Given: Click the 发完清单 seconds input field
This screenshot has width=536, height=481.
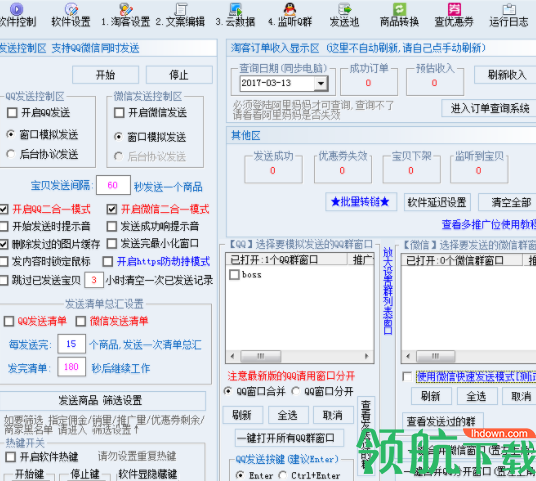Looking at the screenshot, I should [71, 367].
